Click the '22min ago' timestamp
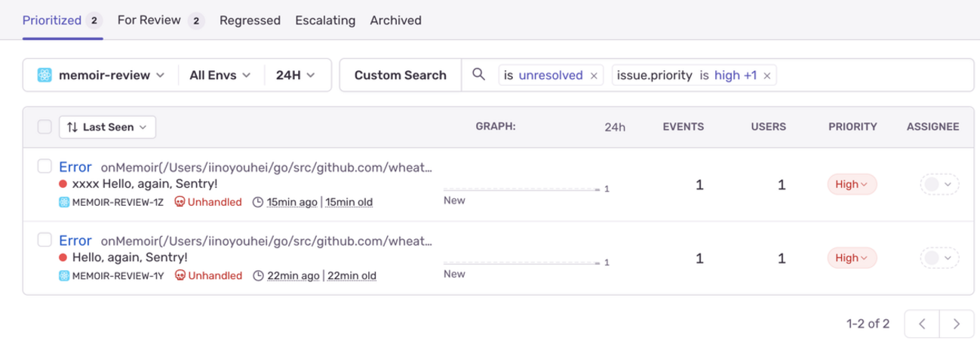The height and width of the screenshot is (356, 980). (293, 276)
